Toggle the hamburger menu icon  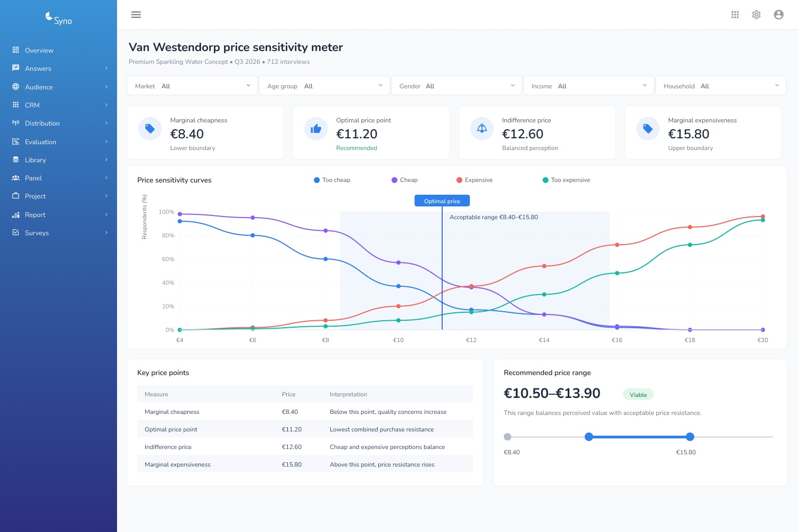point(136,15)
